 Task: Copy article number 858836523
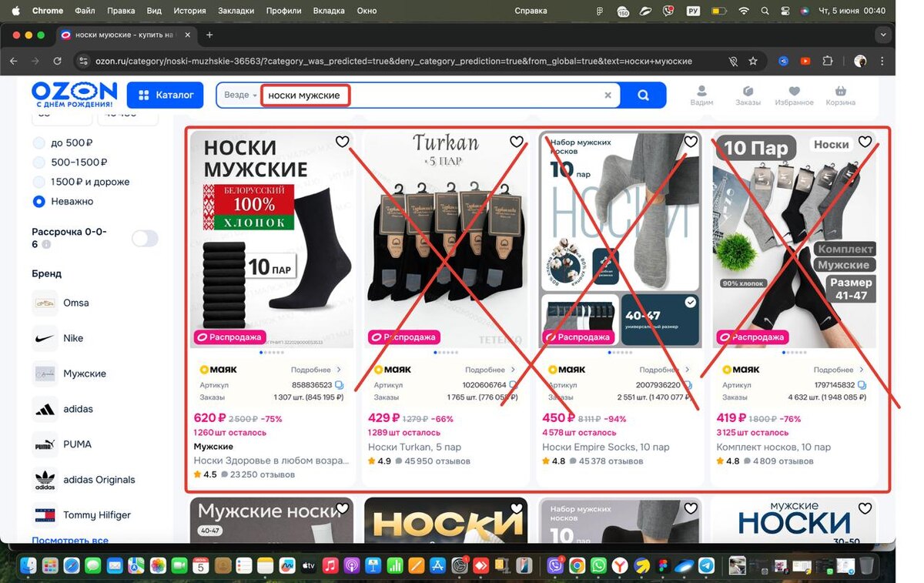tap(340, 384)
